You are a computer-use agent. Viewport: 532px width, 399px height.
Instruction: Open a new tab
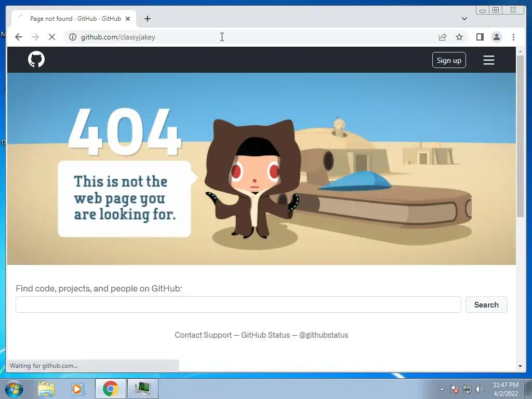(x=147, y=19)
